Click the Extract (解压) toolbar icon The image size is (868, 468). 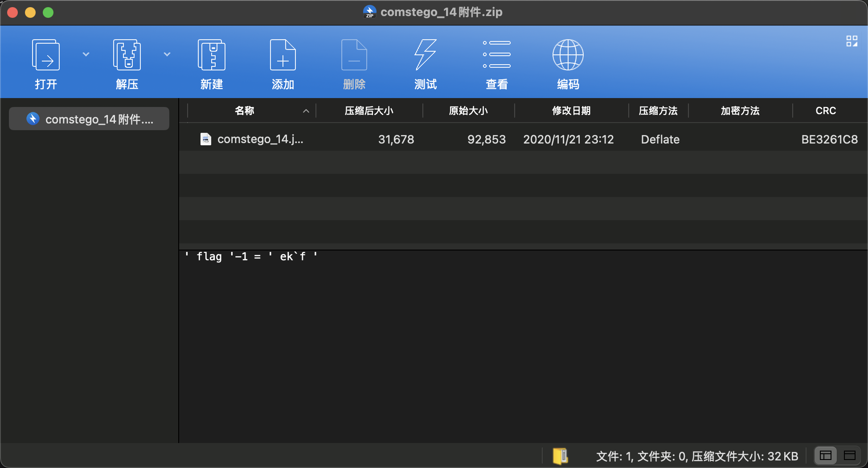tap(127, 55)
